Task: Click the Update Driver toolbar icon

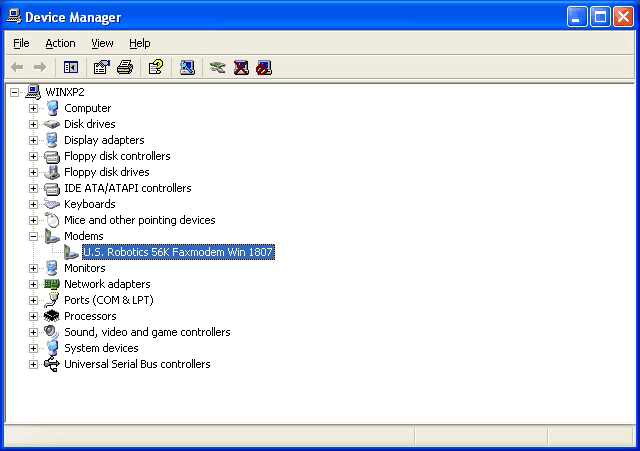Action: point(217,67)
